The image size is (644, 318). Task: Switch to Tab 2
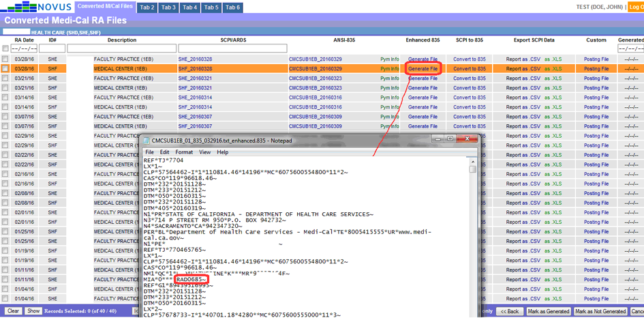point(147,8)
